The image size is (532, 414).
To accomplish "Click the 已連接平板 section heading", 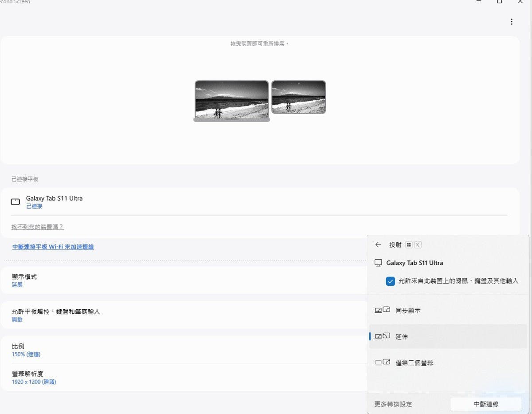I will (x=25, y=179).
